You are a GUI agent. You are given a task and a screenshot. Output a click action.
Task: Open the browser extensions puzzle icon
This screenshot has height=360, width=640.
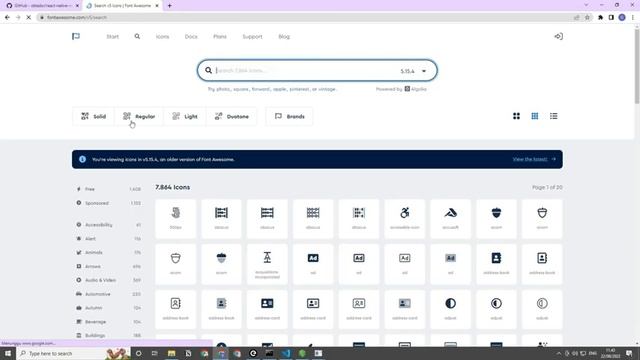coord(600,18)
